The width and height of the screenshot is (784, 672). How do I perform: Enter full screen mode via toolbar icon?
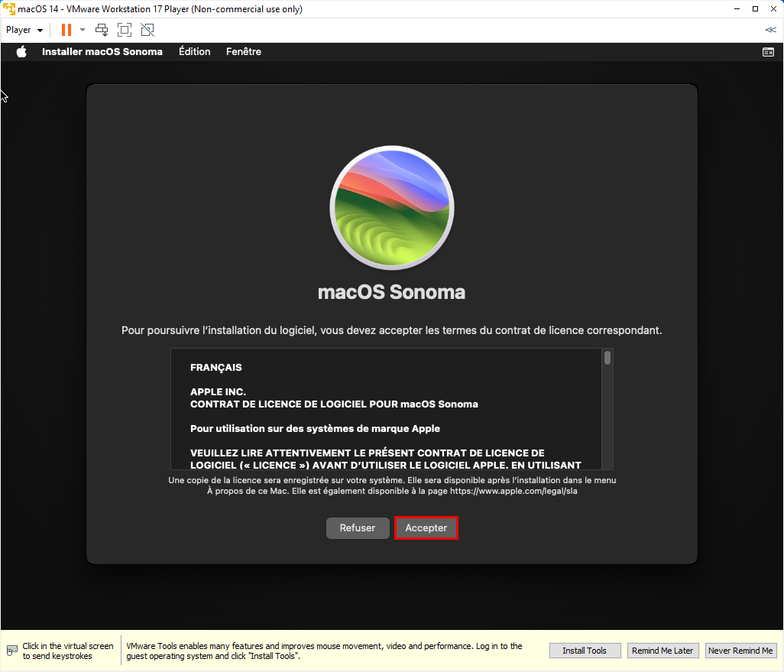point(125,30)
